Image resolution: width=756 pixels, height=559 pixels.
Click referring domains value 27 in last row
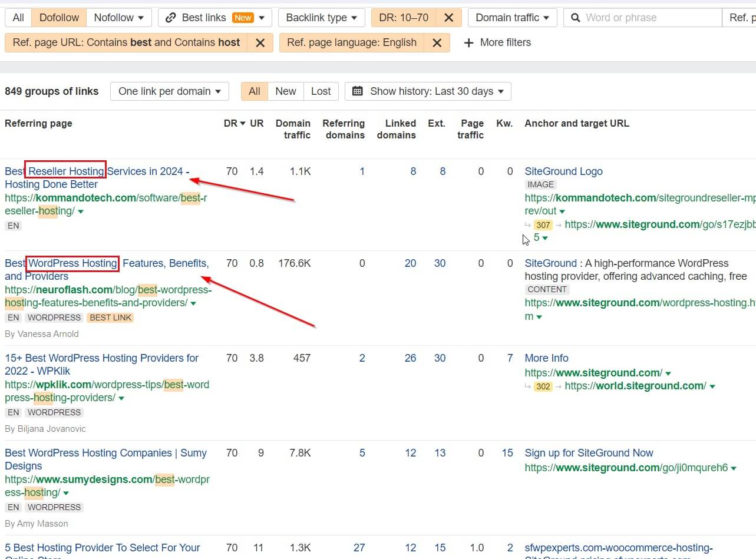pyautogui.click(x=359, y=548)
